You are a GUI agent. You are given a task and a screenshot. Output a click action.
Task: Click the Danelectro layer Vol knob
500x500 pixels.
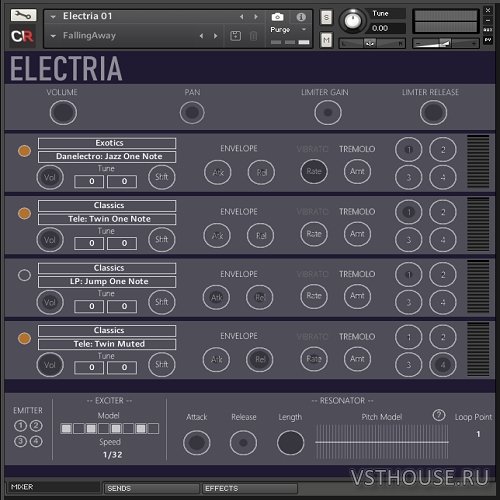(x=50, y=177)
